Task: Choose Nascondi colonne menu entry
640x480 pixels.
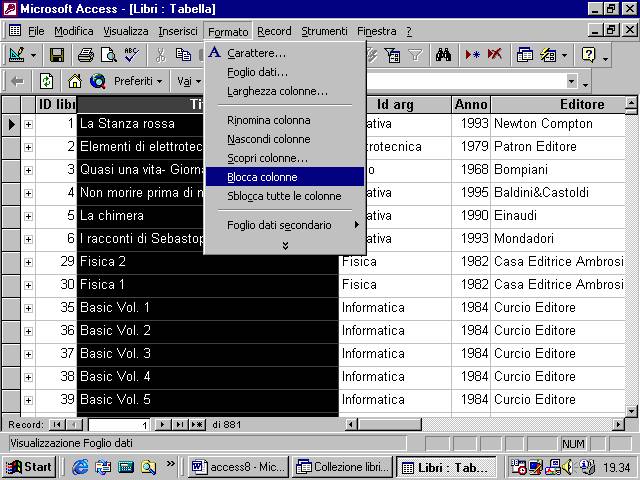Action: [x=284, y=139]
